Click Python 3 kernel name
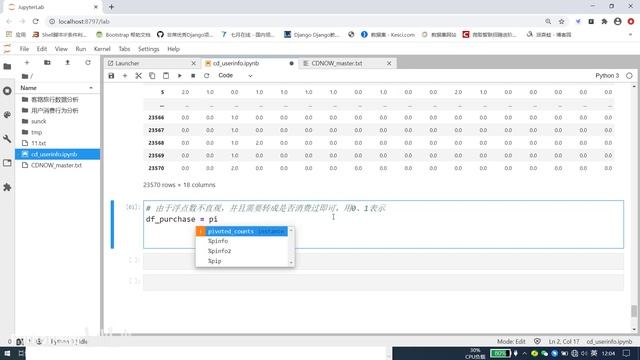Viewport: 640px width, 360px height. point(607,76)
